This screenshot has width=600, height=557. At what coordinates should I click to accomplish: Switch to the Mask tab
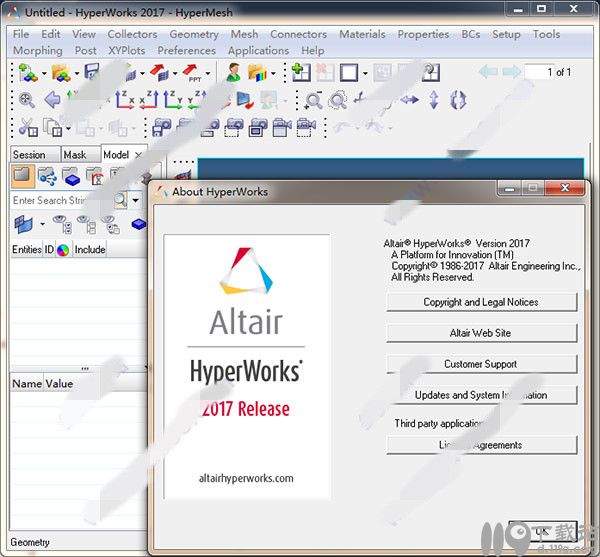[81, 155]
